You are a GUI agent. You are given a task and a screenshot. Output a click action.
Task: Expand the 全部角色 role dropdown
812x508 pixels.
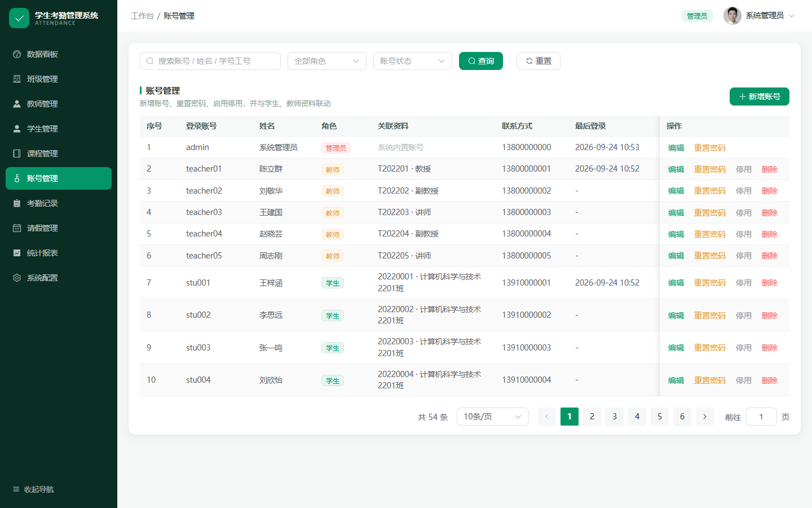click(327, 61)
